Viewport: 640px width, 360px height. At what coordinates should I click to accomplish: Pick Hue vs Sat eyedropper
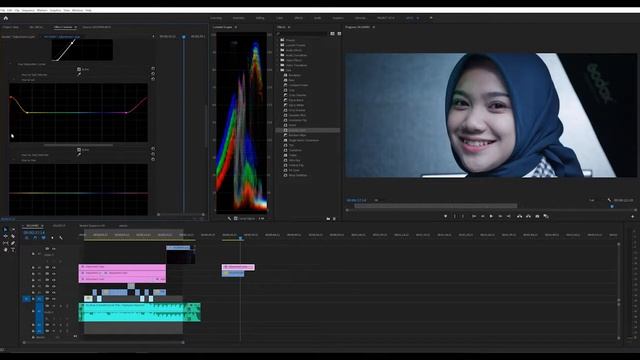pos(79,75)
